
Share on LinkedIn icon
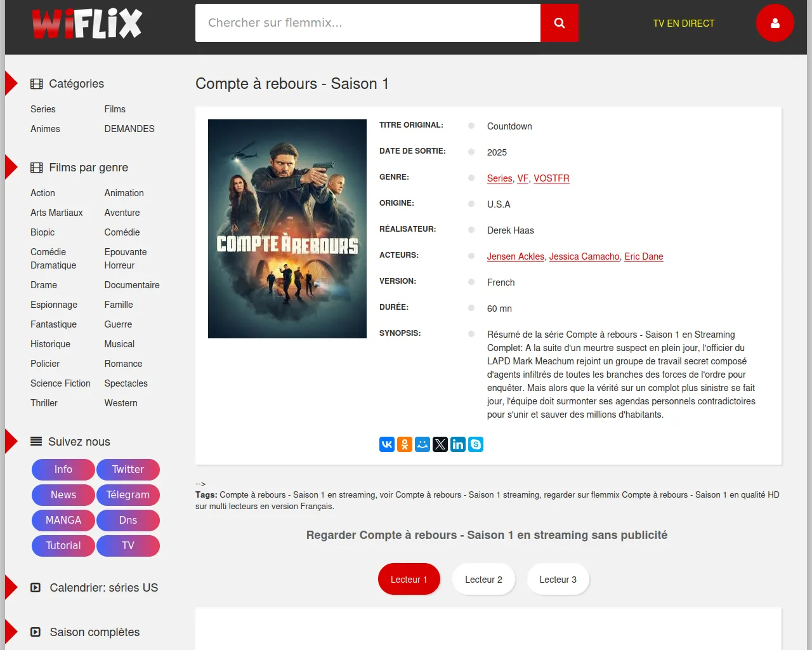click(458, 444)
